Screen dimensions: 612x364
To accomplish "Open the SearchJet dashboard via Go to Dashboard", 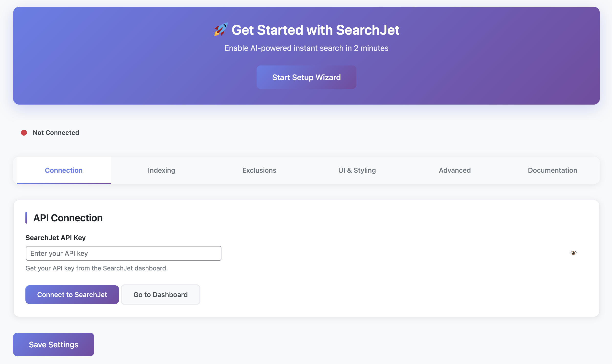I will point(160,295).
